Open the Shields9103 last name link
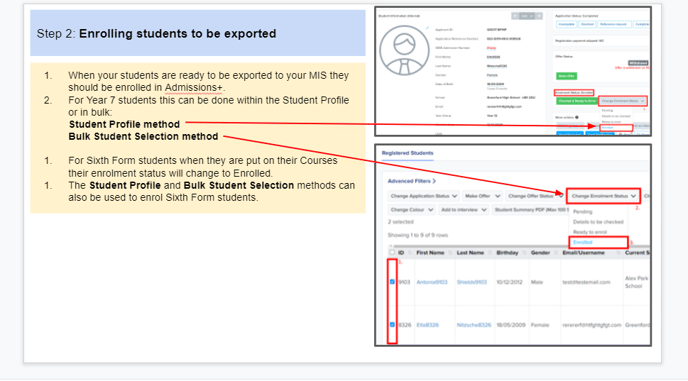The width and height of the screenshot is (688, 381). coord(472,282)
